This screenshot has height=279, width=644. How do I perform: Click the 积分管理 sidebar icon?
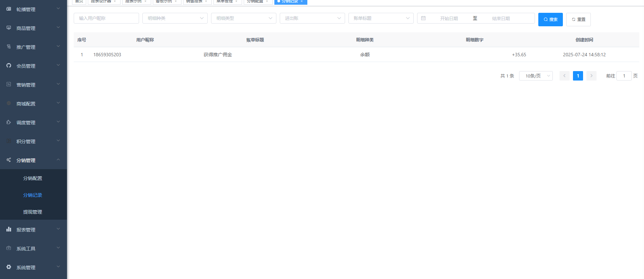pyautogui.click(x=9, y=141)
